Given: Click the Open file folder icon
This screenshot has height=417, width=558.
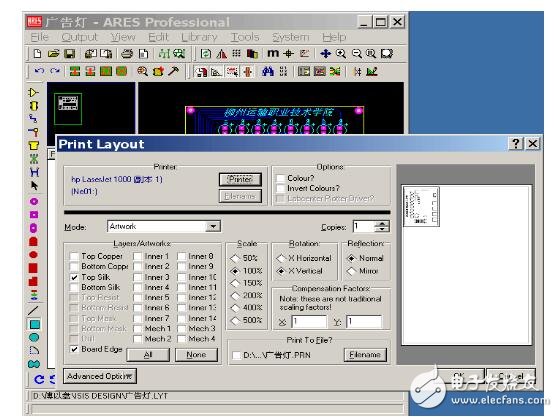Looking at the screenshot, I should click(x=53, y=54).
